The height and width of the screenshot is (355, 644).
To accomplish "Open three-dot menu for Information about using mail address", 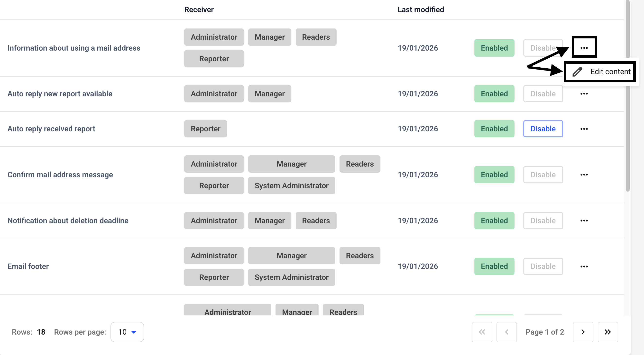I will tap(584, 48).
